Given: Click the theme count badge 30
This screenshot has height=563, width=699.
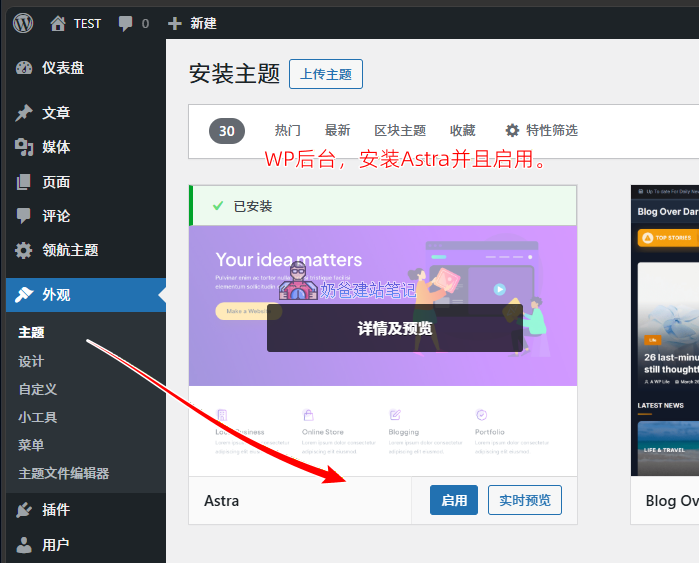Looking at the screenshot, I should click(227, 131).
